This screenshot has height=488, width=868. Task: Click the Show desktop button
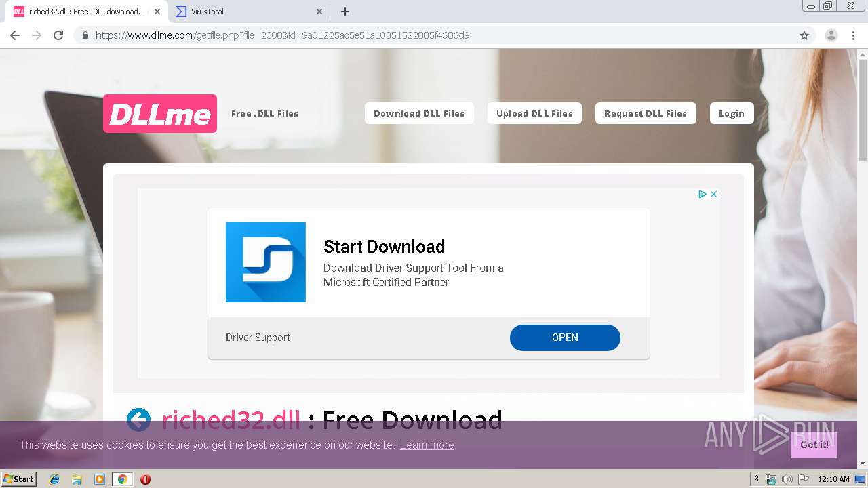point(861,479)
